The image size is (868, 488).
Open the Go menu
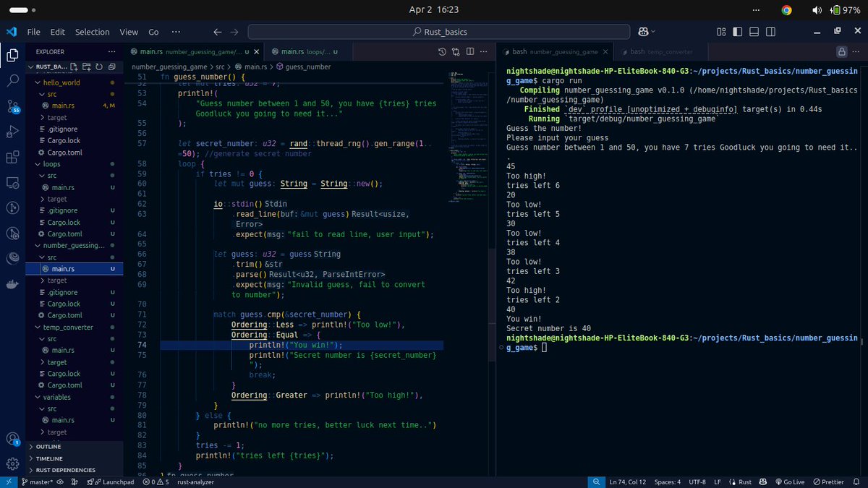[153, 32]
